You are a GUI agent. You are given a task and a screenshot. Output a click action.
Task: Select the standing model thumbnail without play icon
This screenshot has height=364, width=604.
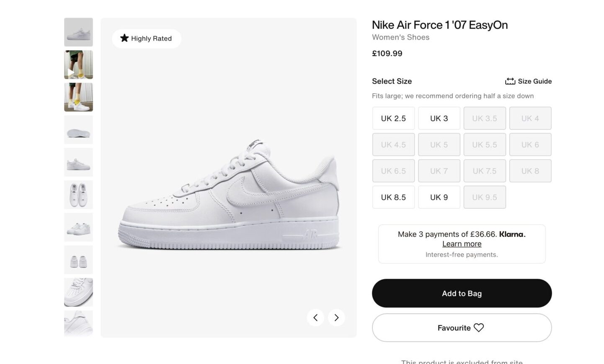coord(78,97)
